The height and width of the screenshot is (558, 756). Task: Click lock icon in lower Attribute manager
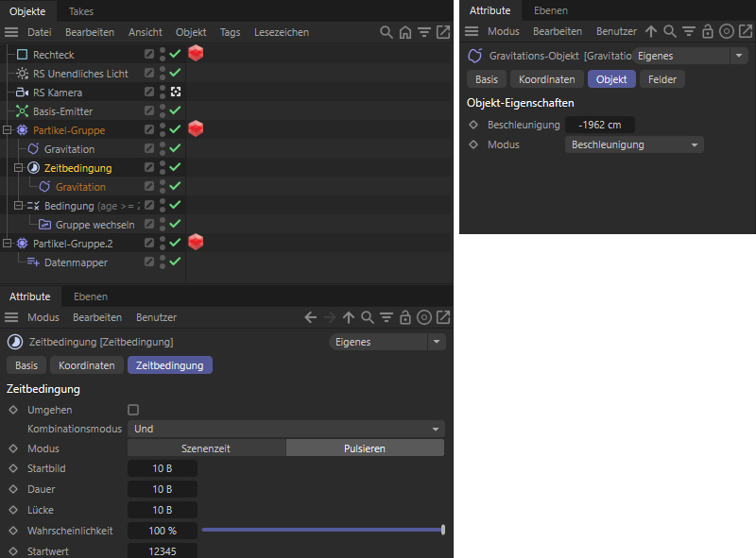pos(405,317)
